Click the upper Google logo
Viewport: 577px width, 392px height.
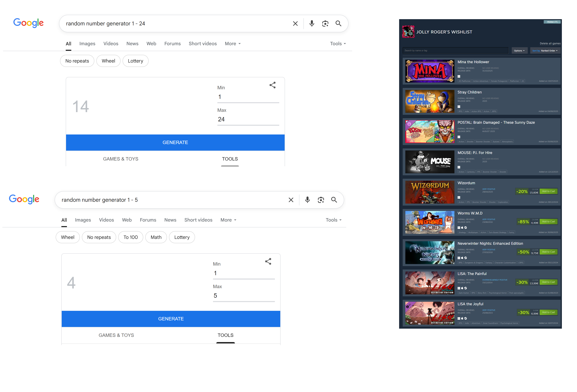click(28, 23)
